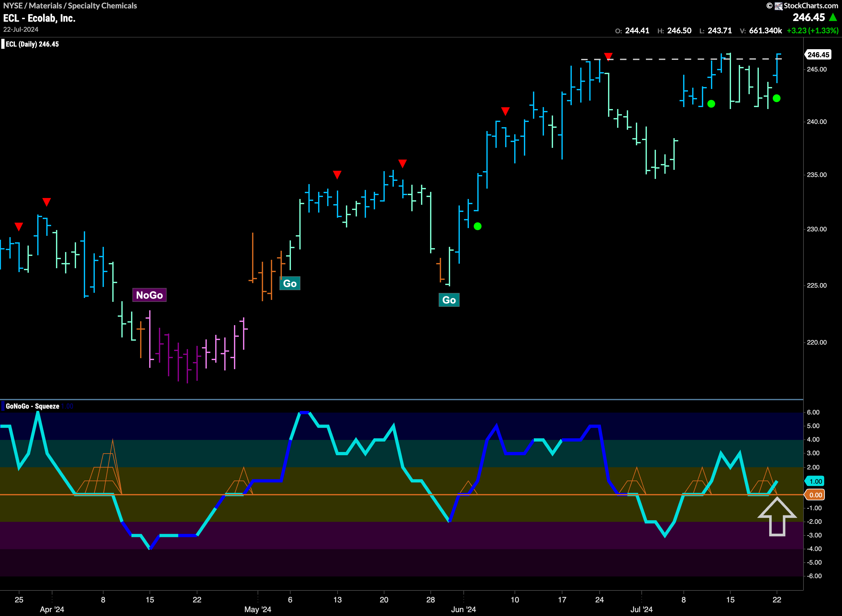This screenshot has width=842, height=616.
Task: Click the Low value 243.71
Action: pos(720,31)
